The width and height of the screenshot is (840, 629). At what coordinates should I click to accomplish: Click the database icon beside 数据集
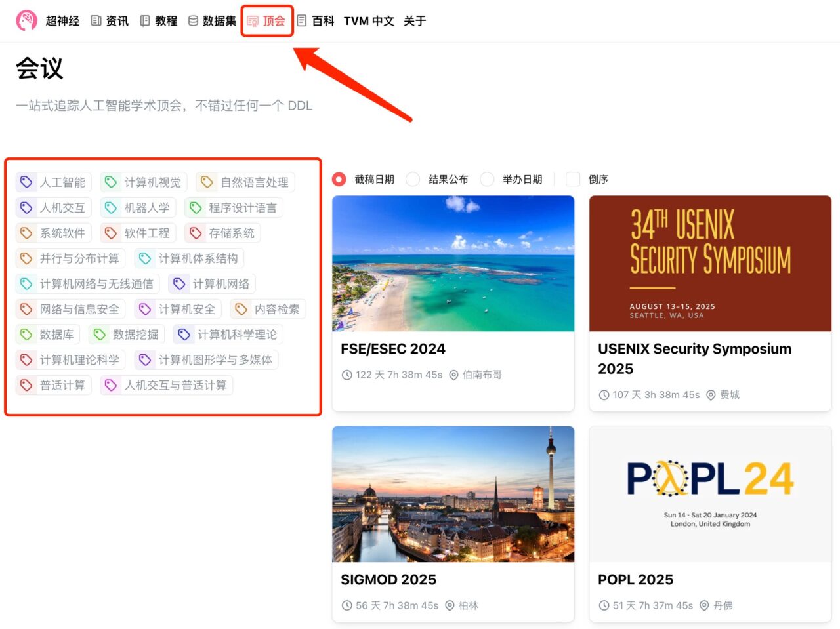pos(193,21)
